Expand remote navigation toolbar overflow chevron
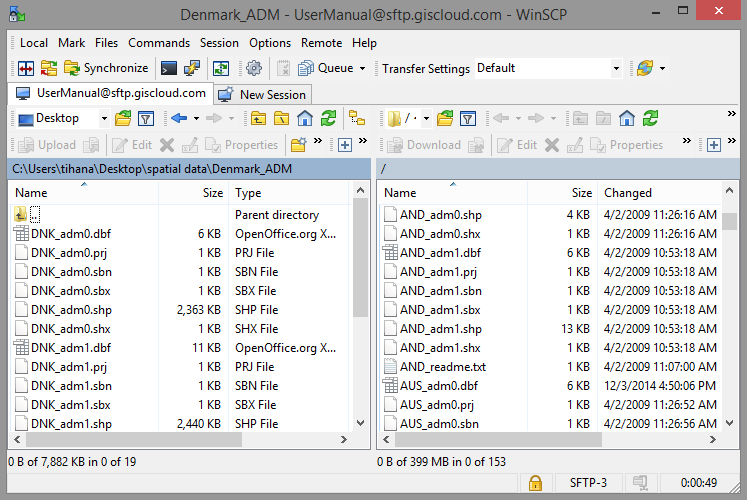This screenshot has height=500, width=747. tap(731, 114)
